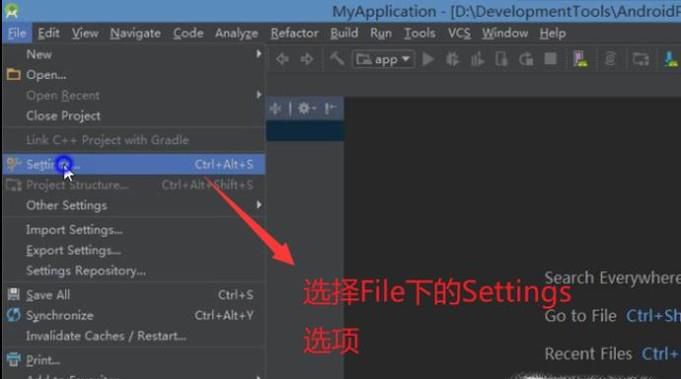Viewport: 681px width, 379px height.
Task: Select Settings... in File menu
Action: click(134, 165)
